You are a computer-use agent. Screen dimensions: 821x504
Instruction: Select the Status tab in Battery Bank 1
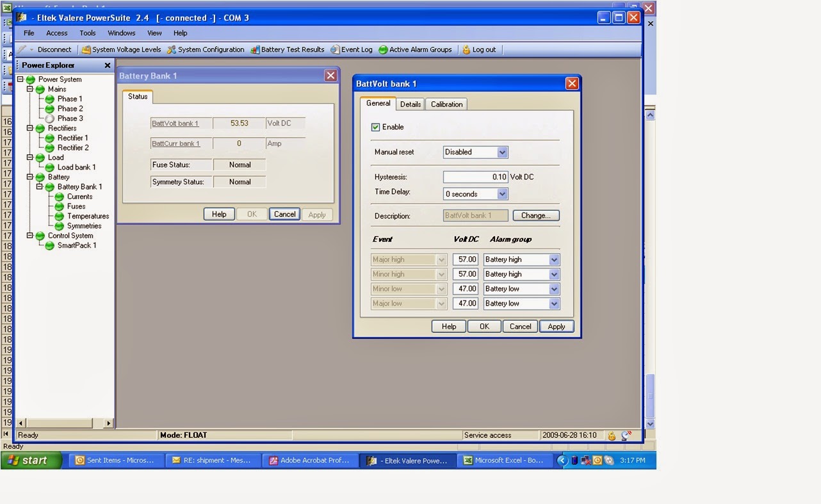tap(138, 97)
